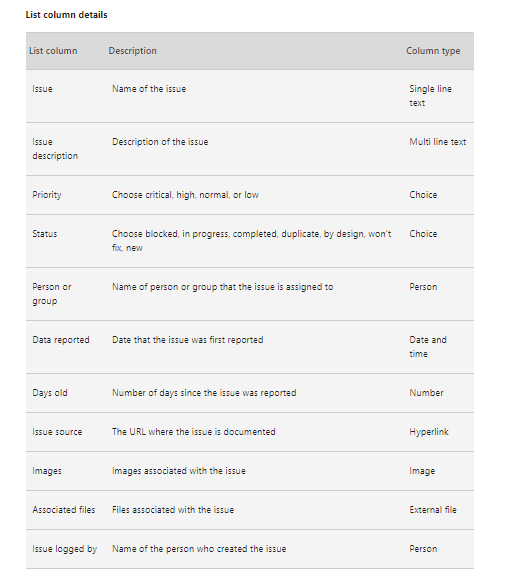Click the 'Issue description' row label
Image resolution: width=511 pixels, height=585 pixels.
coord(55,149)
